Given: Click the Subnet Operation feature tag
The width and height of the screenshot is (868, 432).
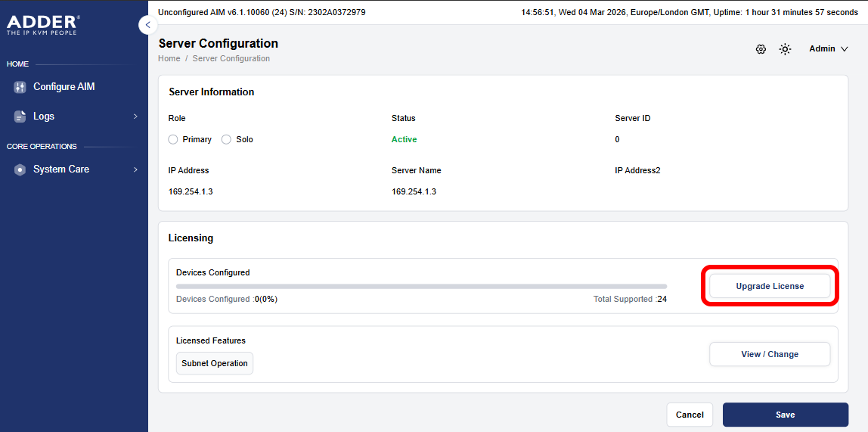Looking at the screenshot, I should 215,363.
